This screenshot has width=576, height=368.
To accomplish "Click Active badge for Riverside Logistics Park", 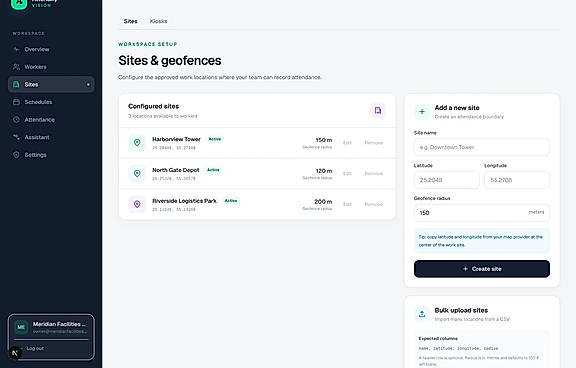I will (231, 201).
